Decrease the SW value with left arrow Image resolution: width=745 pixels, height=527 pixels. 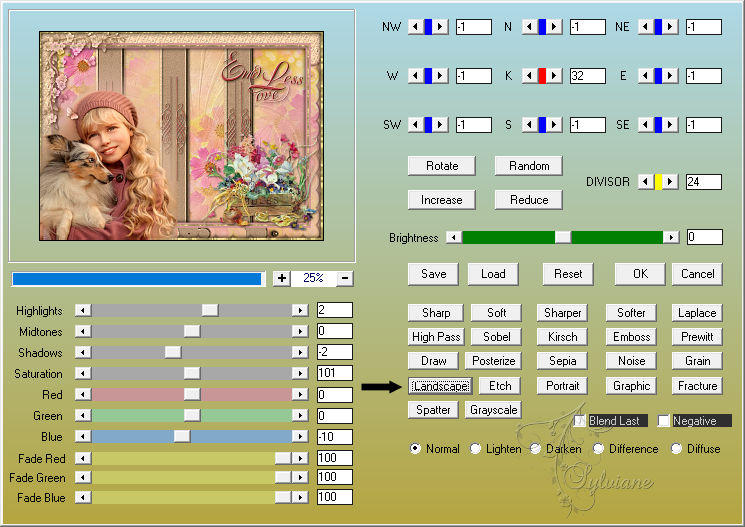pyautogui.click(x=416, y=125)
